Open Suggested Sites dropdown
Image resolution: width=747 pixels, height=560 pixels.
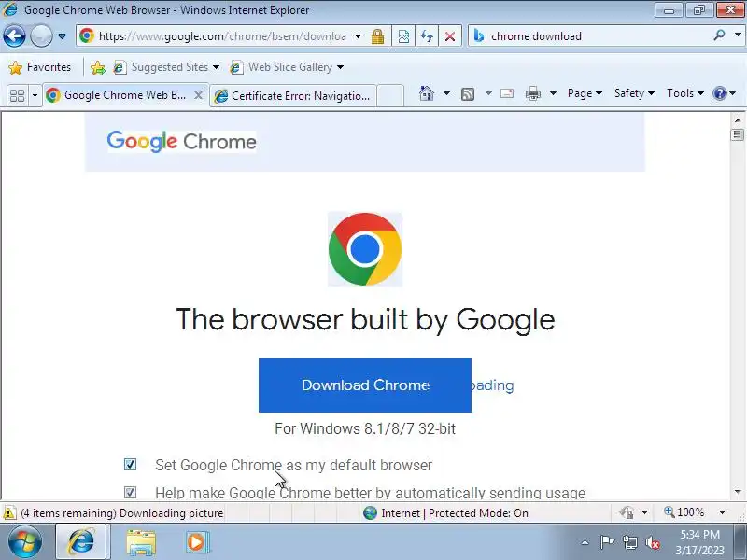166,67
